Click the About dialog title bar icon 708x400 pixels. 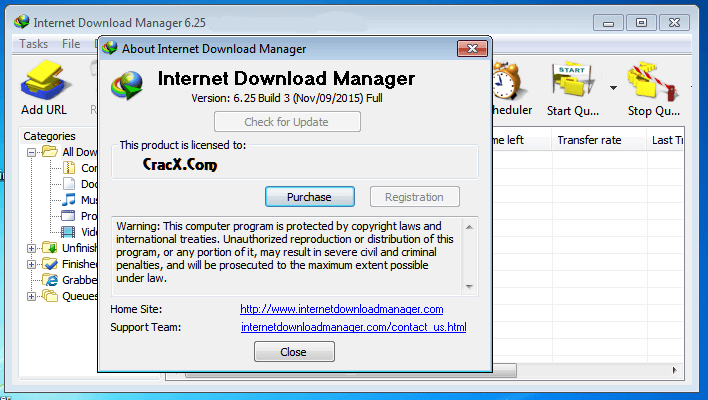coord(109,48)
